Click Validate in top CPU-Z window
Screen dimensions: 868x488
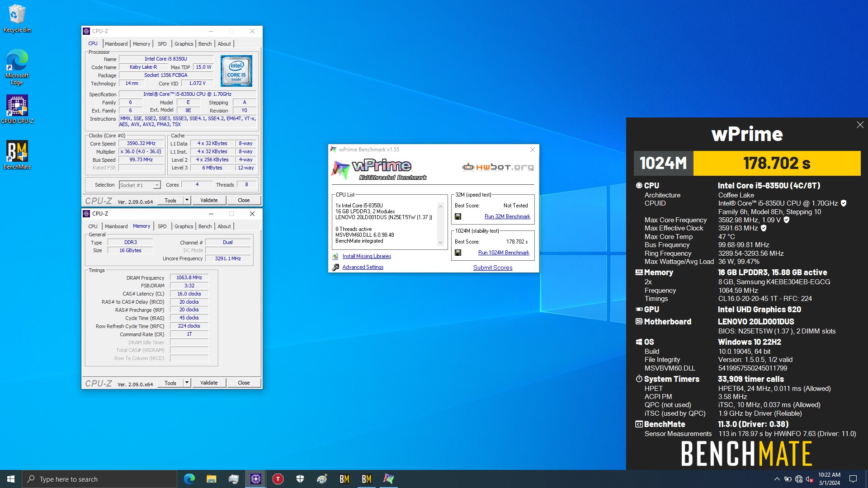[x=209, y=200]
